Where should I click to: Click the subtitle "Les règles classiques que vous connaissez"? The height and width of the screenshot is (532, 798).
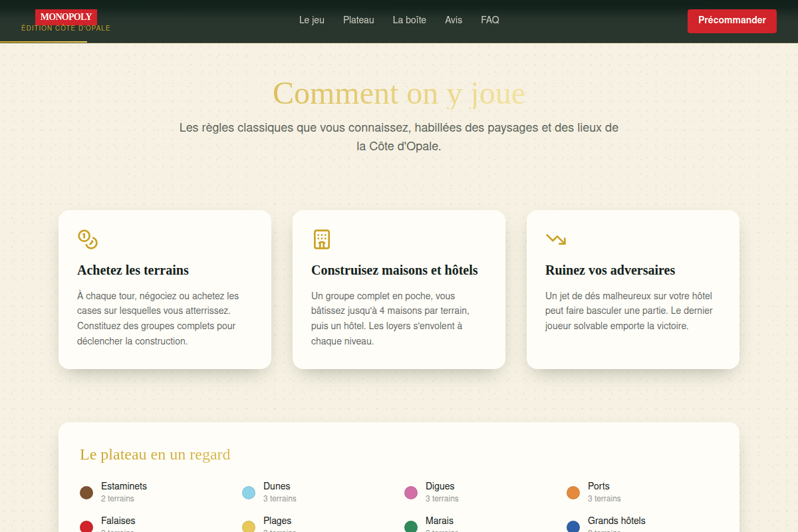pos(399,136)
